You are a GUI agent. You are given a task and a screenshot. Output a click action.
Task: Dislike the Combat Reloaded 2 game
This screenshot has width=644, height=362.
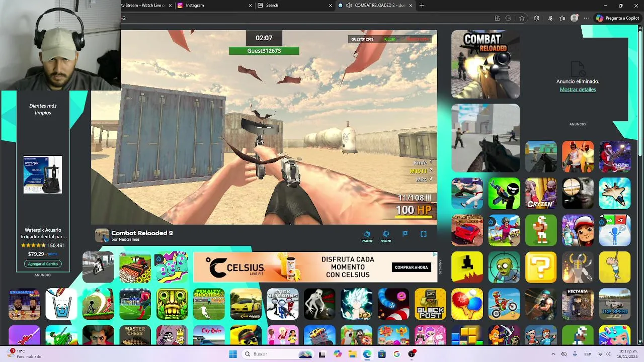click(386, 234)
